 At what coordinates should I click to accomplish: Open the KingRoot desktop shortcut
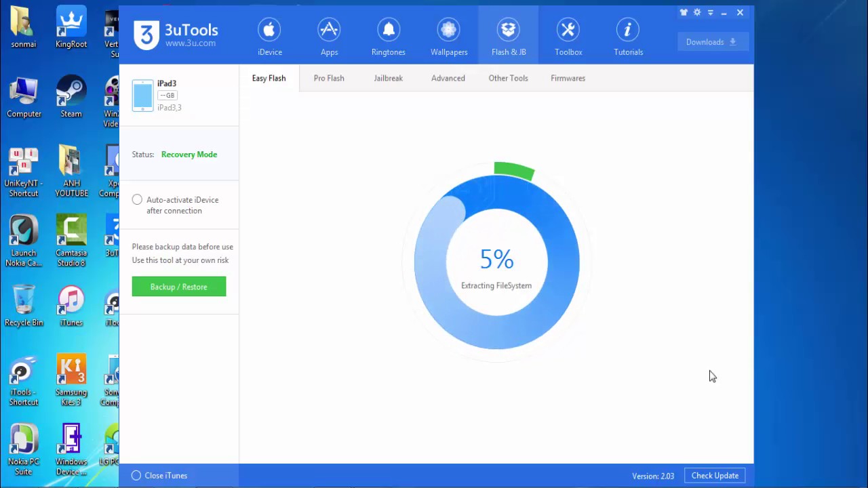[x=71, y=27]
